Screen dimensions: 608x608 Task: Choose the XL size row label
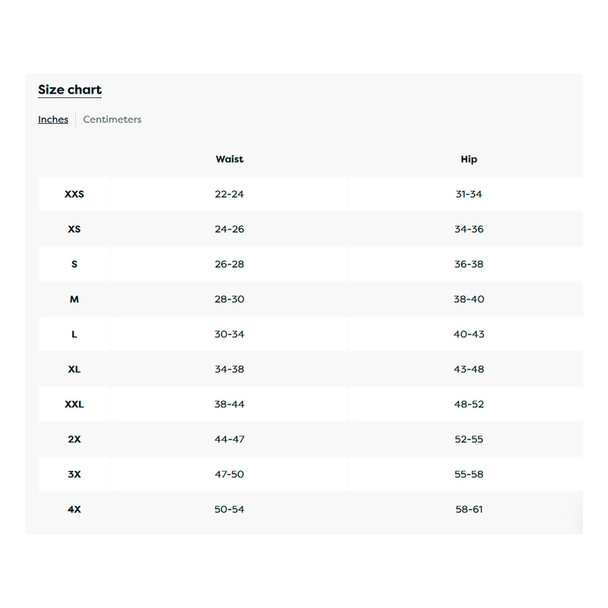click(74, 369)
